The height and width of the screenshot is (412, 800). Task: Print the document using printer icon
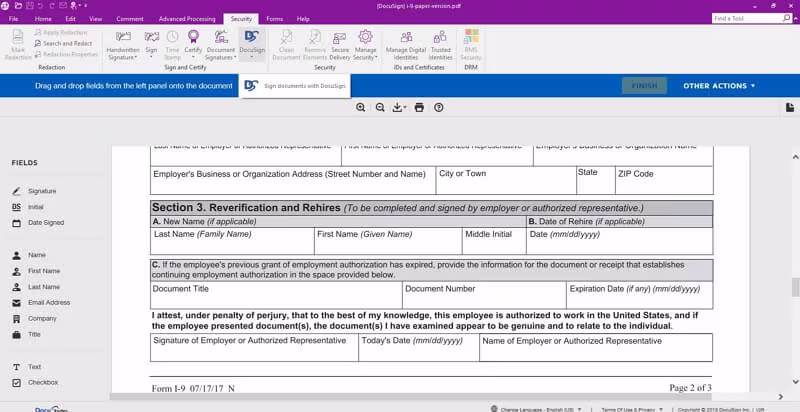419,107
